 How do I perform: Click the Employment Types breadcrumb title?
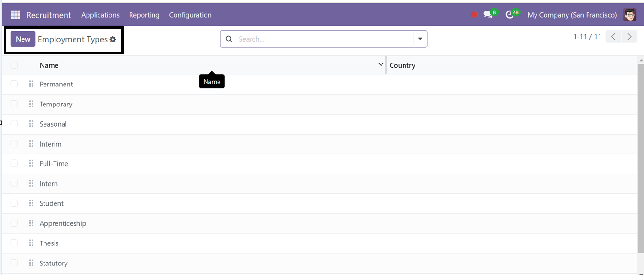(x=73, y=39)
